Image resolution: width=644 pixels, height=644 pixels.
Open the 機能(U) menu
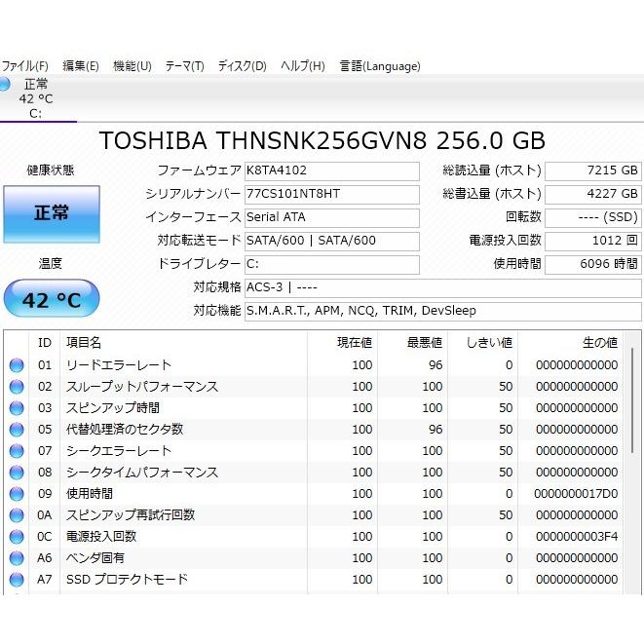133,65
